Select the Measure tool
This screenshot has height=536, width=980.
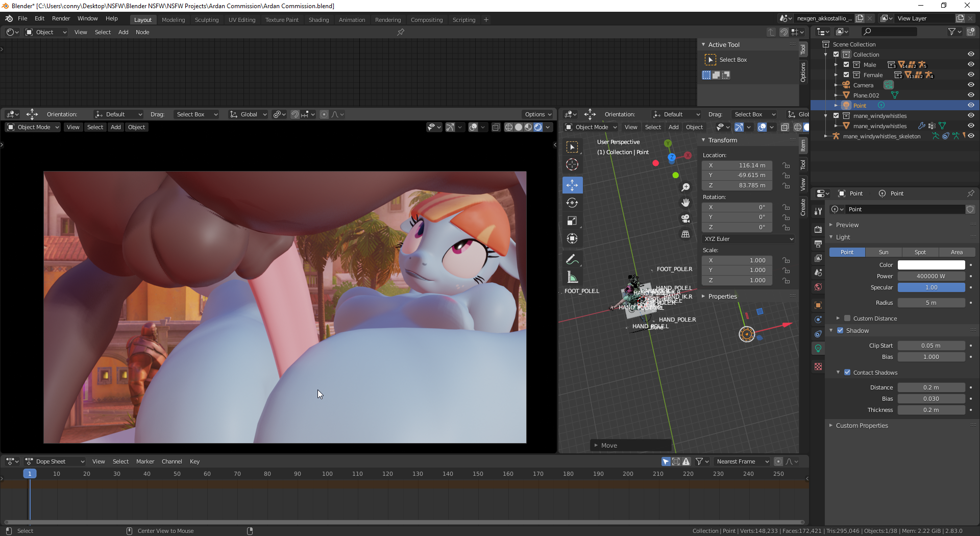pos(572,277)
